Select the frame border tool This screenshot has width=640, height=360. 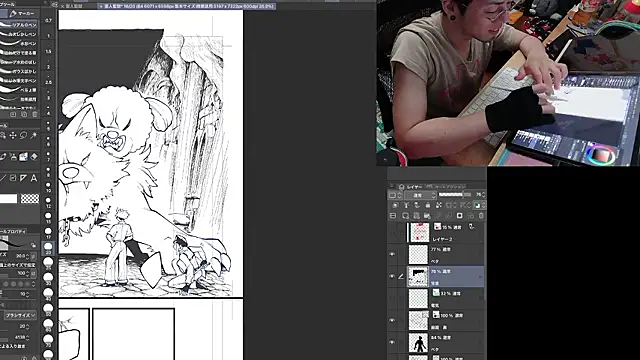point(13,178)
